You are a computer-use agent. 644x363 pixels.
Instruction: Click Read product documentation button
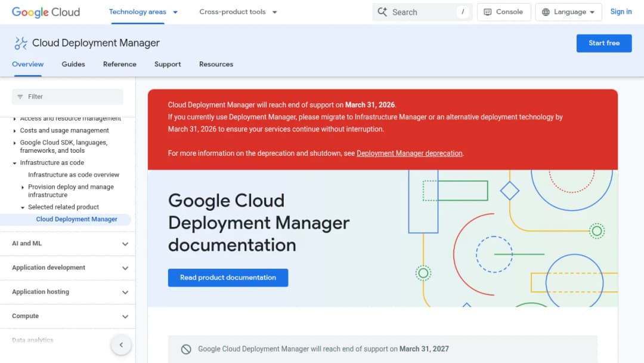coord(228,278)
